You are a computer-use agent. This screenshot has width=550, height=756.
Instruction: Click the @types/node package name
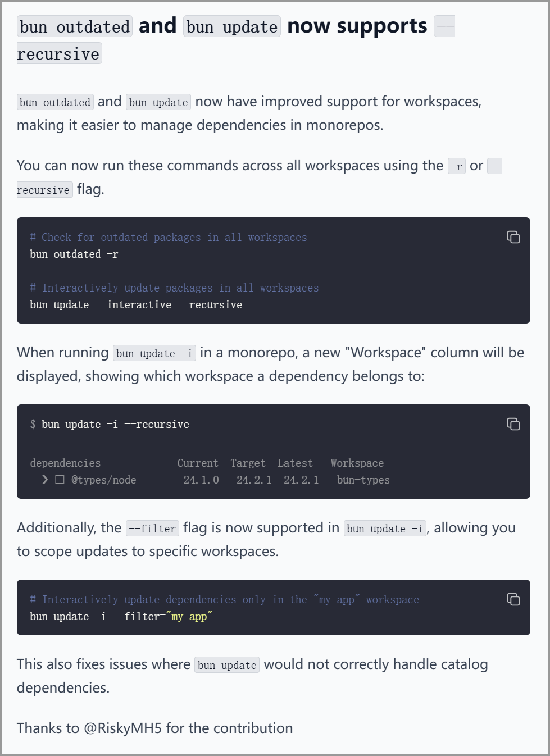coord(104,480)
